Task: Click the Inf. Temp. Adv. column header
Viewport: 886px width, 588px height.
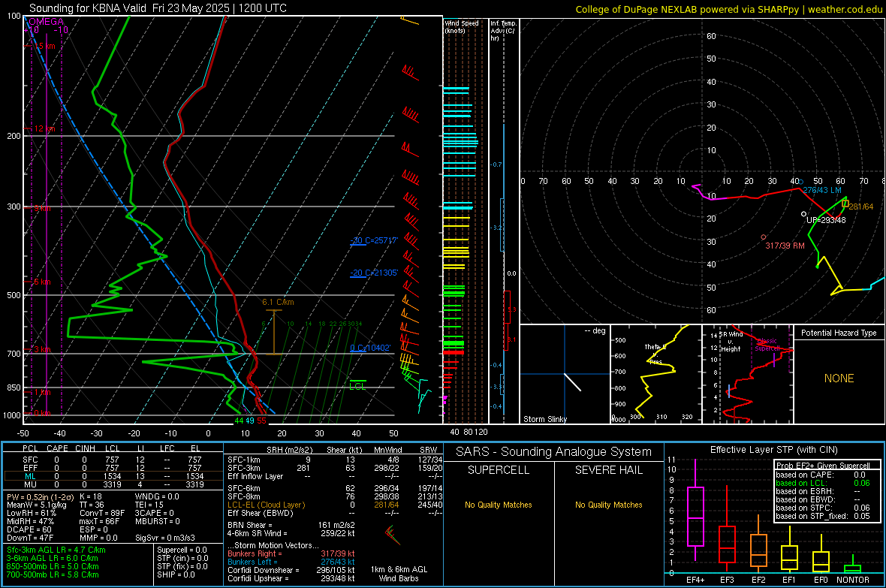Action: 503,31
